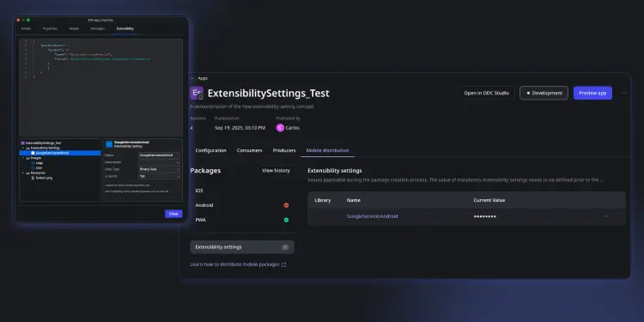Click the count badge on Extensibility settings

coord(285,247)
